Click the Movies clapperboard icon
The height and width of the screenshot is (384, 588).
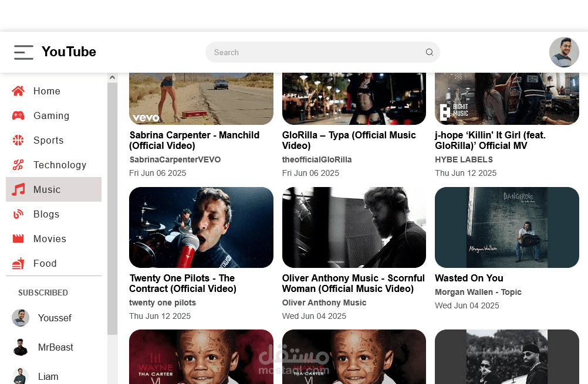point(18,239)
